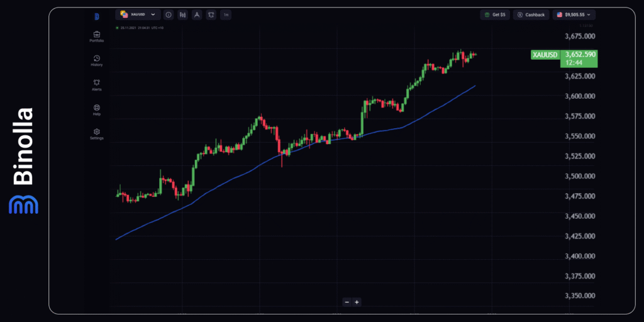This screenshot has height=322, width=644.
Task: Click the asset info icon
Action: [x=169, y=14]
